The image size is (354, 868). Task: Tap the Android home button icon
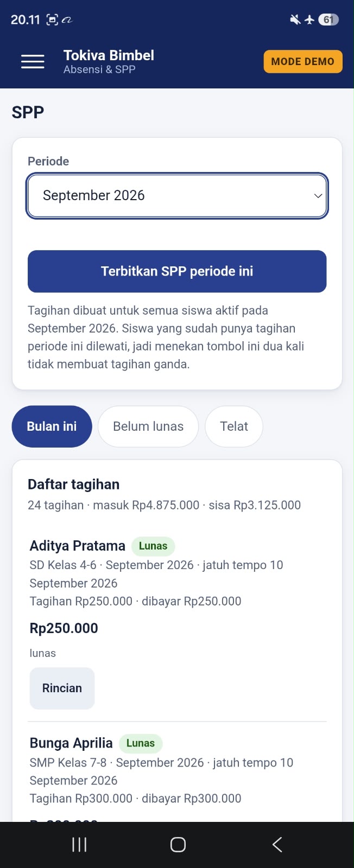point(178,844)
